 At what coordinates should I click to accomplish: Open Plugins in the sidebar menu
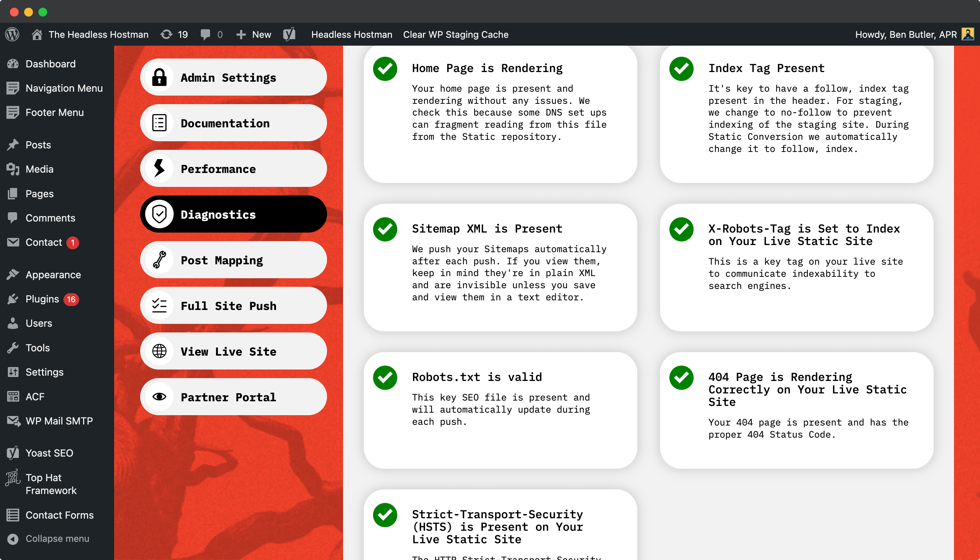42,299
